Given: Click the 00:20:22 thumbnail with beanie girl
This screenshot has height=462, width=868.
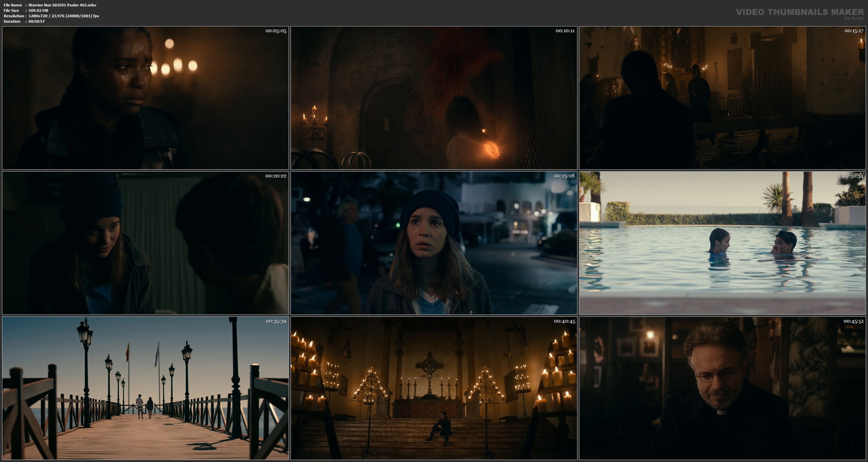Looking at the screenshot, I should (x=145, y=243).
